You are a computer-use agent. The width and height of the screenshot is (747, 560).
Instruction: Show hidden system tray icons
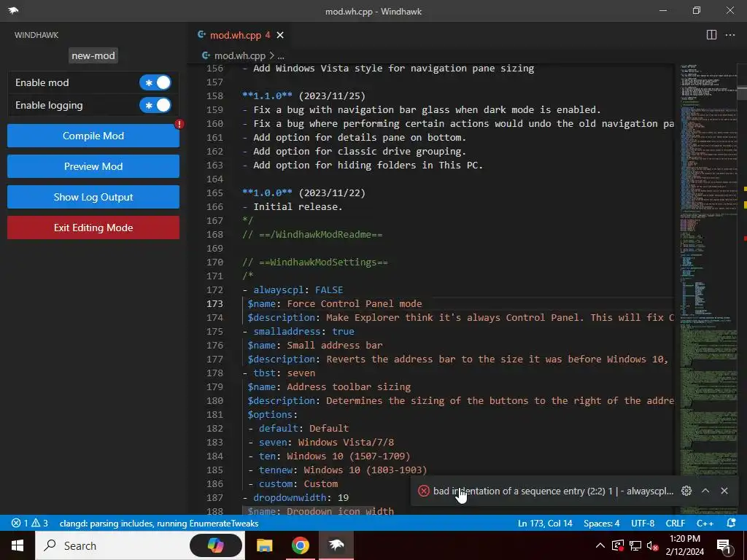600,545
